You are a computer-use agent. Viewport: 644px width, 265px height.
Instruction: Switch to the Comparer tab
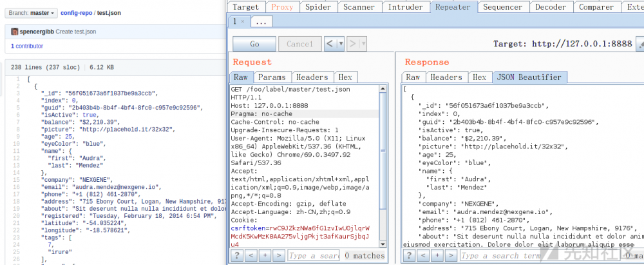point(596,6)
